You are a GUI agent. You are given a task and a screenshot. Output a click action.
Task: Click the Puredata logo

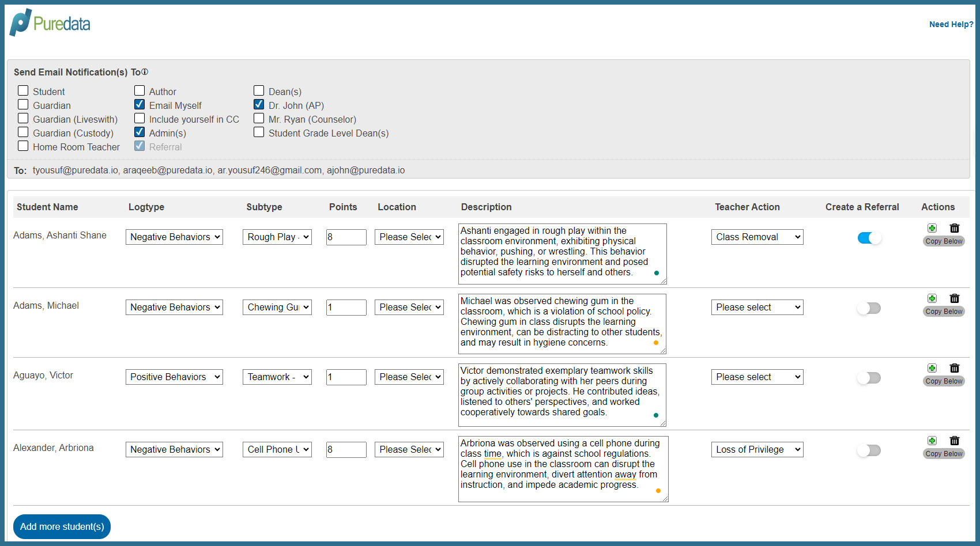50,23
